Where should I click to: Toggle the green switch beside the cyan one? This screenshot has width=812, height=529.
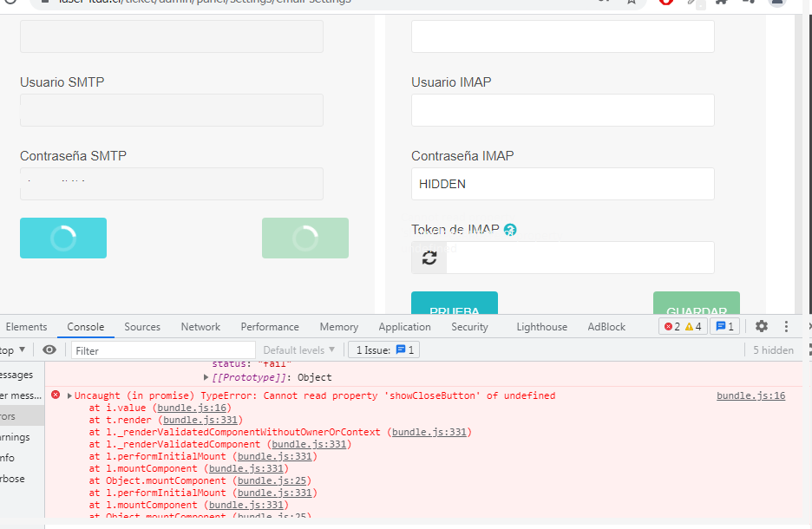(x=304, y=238)
